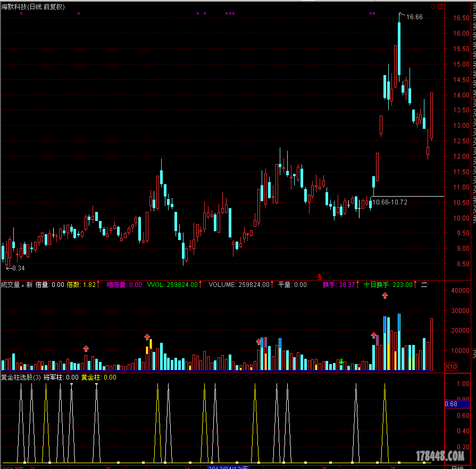Click the 0.40 indicator axis label
This screenshot has width=476, height=469.
463,431
